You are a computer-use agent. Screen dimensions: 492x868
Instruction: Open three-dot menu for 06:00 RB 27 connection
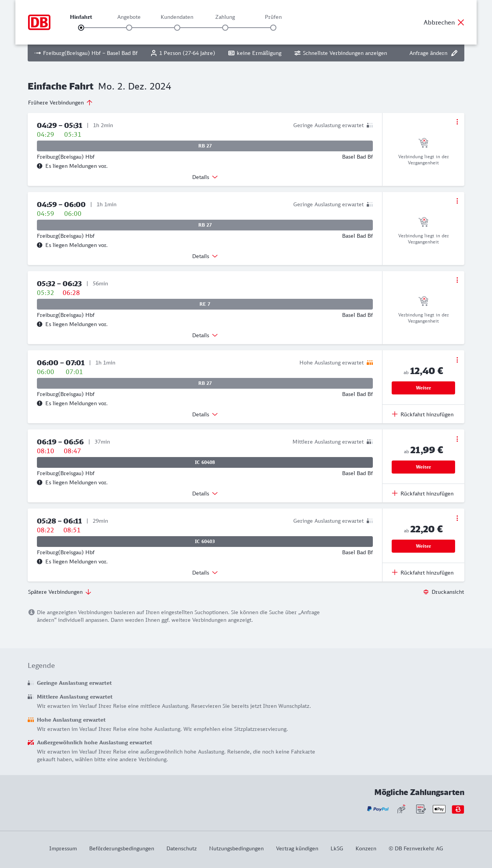(457, 360)
